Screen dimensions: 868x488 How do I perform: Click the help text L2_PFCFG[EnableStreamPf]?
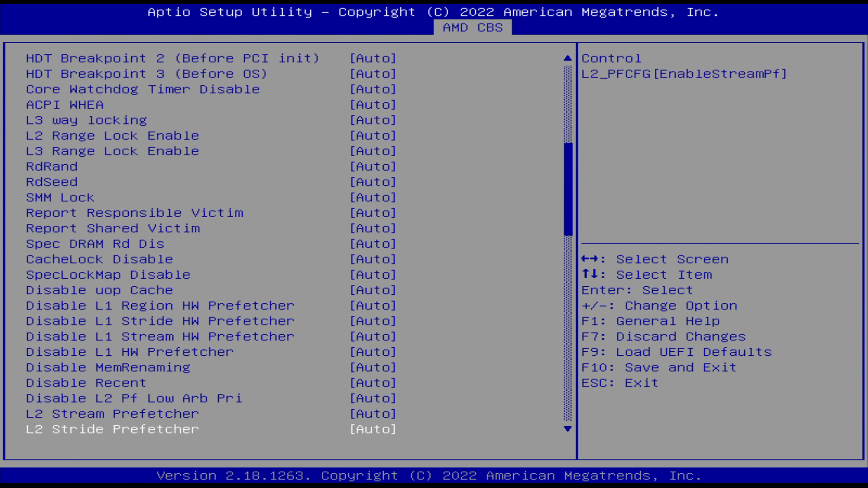[x=684, y=74]
